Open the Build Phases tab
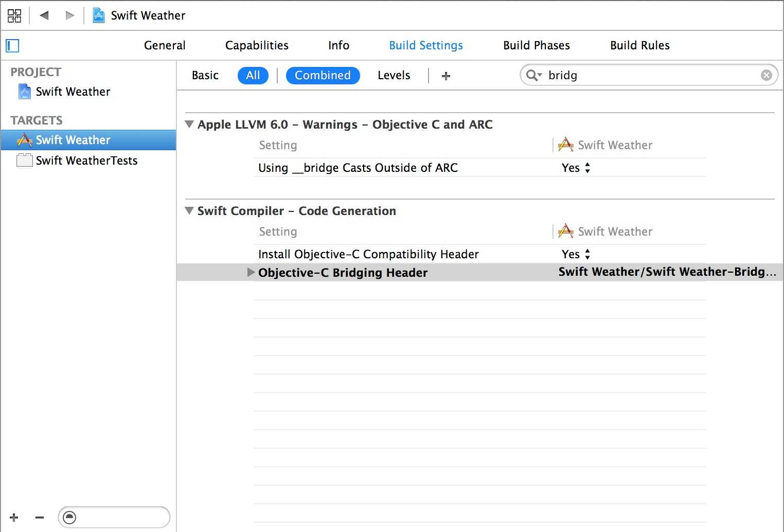784x532 pixels. pos(537,45)
